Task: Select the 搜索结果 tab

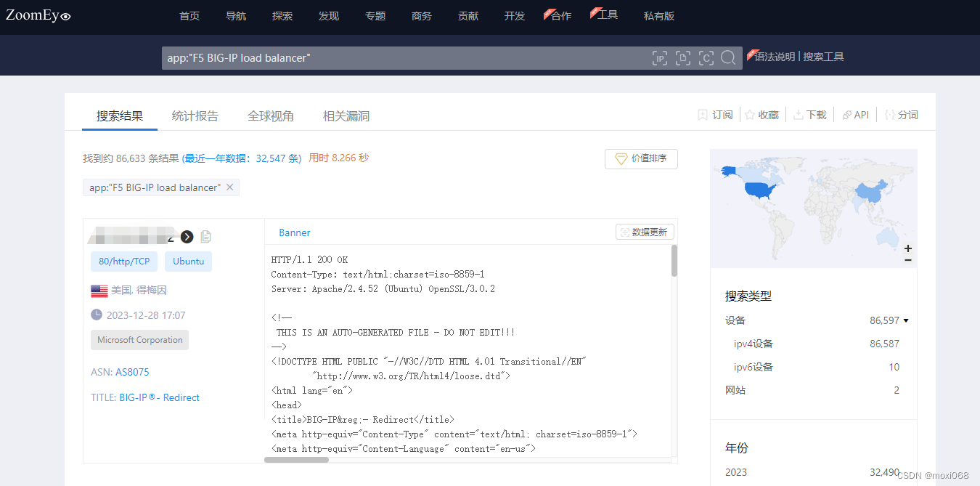Action: (x=120, y=116)
